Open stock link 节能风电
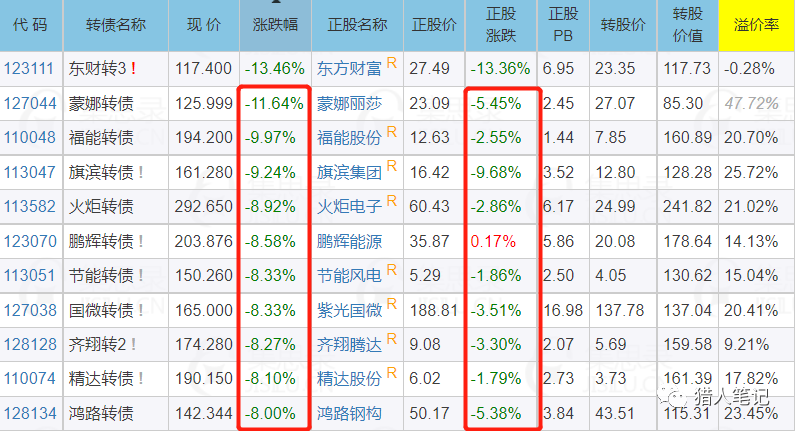The image size is (795, 431). (349, 275)
